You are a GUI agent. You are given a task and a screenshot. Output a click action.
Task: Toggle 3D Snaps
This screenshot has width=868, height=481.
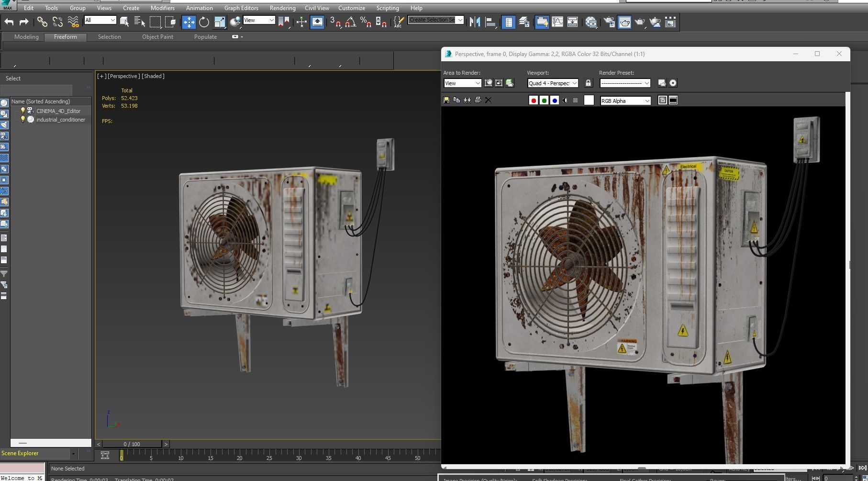pos(335,22)
